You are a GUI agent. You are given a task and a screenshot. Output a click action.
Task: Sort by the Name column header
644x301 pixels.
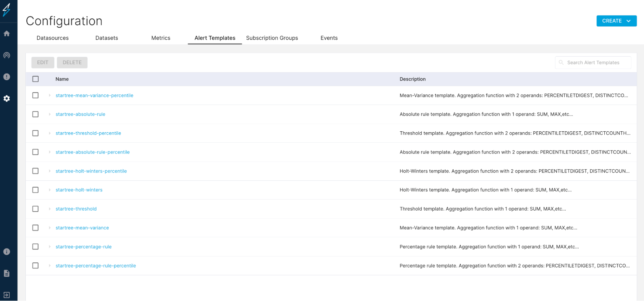(x=62, y=79)
